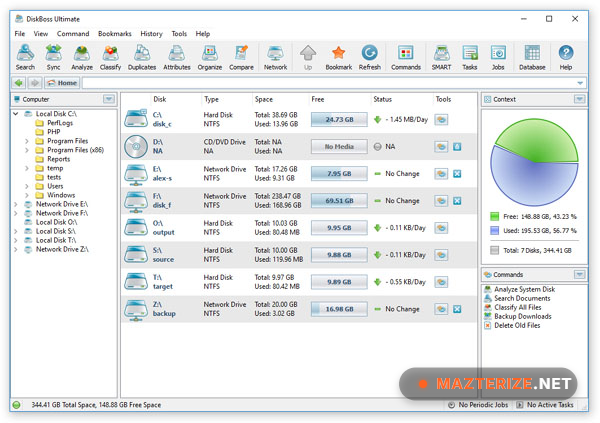Expand the Program Files (x86) folder

(x=26, y=150)
